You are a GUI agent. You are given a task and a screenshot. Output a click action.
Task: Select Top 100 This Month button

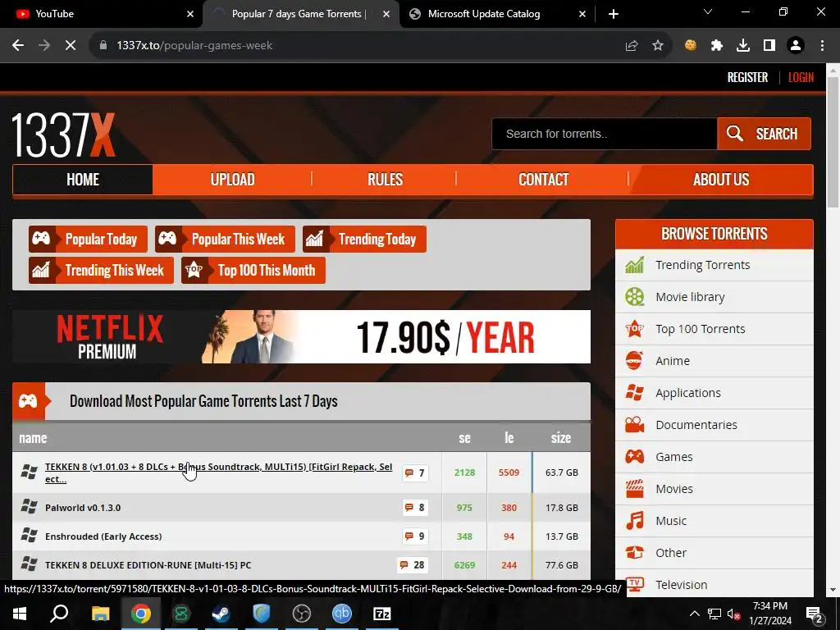tap(253, 270)
